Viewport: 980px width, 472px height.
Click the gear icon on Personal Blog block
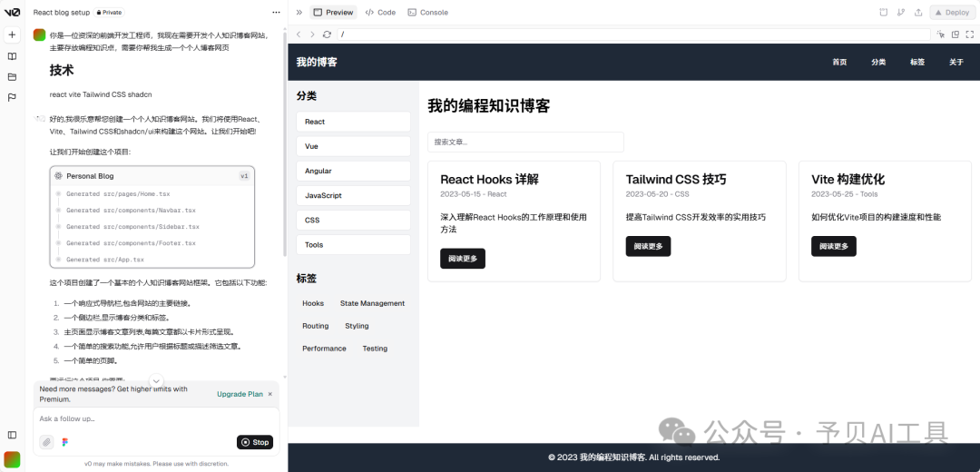pos(58,176)
